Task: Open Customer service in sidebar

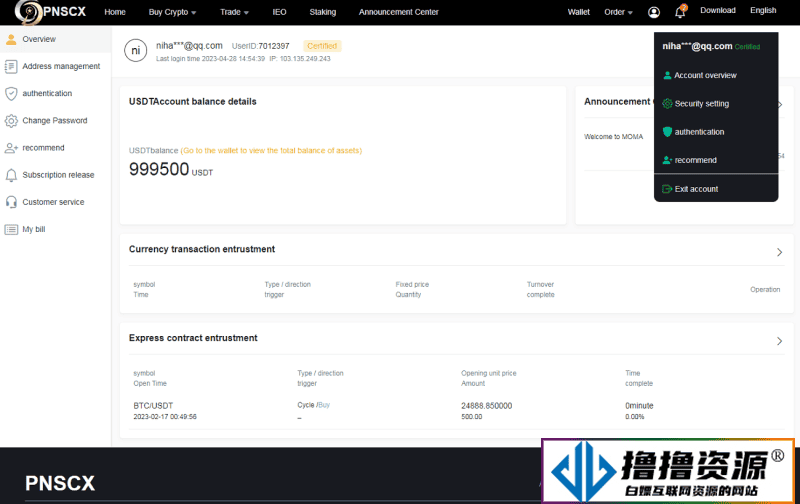Action: (56, 202)
